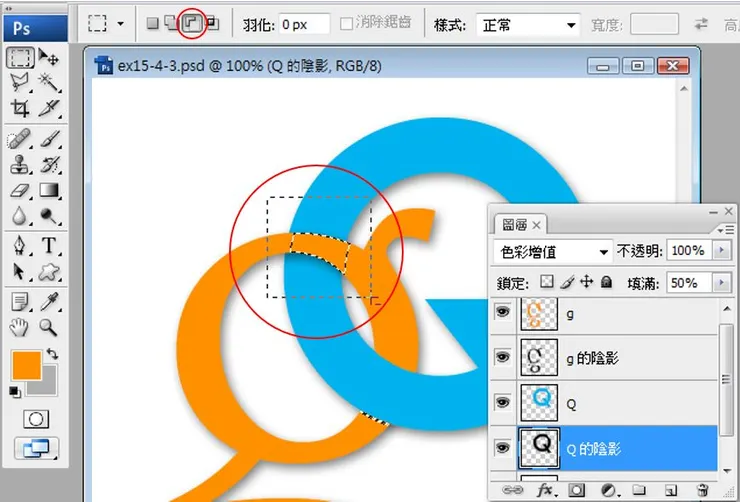Select the Eyedropper tool
Image resolution: width=740 pixels, height=502 pixels.
pos(49,301)
